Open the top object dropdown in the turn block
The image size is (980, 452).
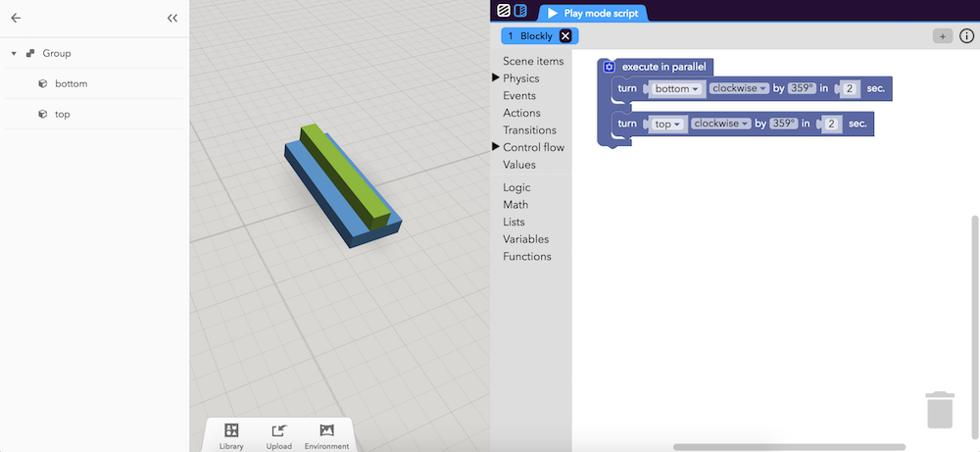click(668, 124)
